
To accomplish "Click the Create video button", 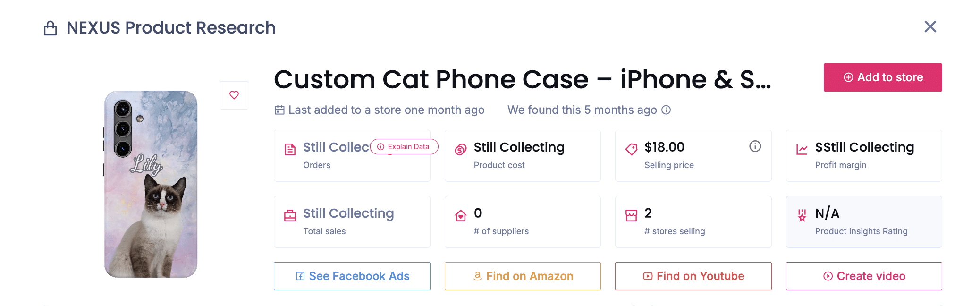I will [864, 276].
